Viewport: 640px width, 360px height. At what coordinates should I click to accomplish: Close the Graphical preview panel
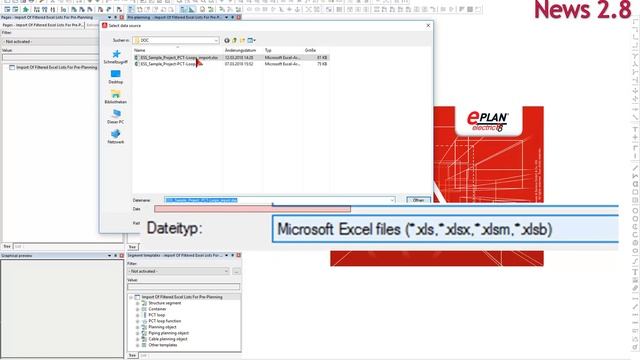point(121,256)
